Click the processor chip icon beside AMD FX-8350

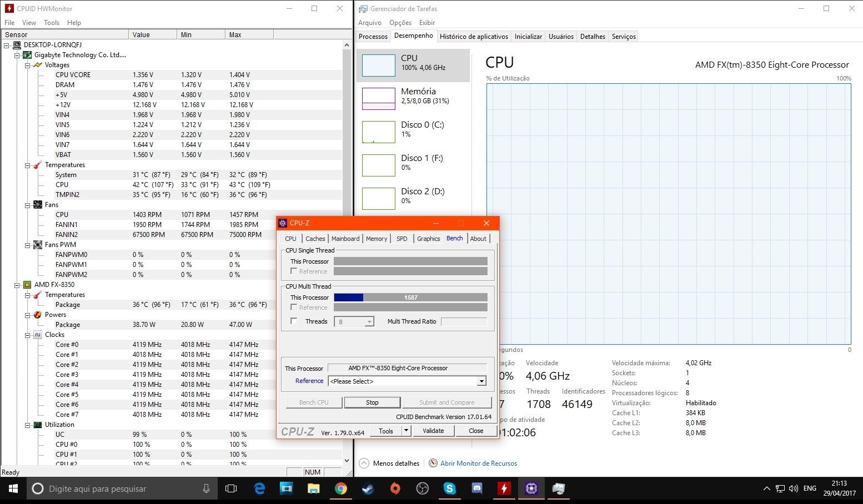[27, 285]
